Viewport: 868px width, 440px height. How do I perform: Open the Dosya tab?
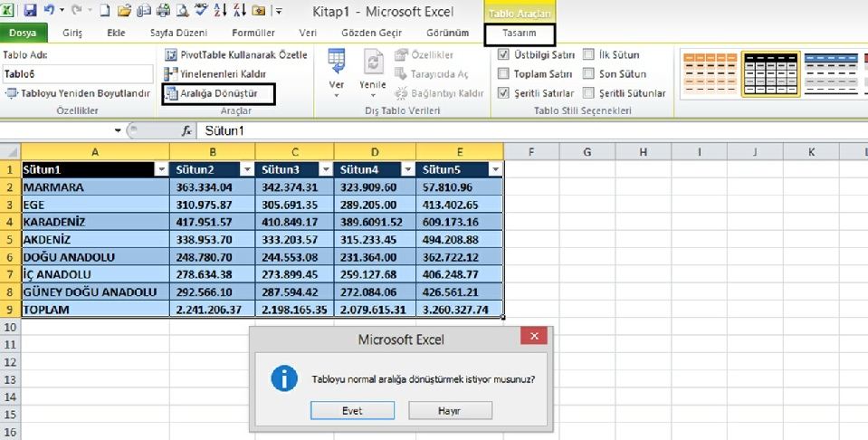point(24,33)
